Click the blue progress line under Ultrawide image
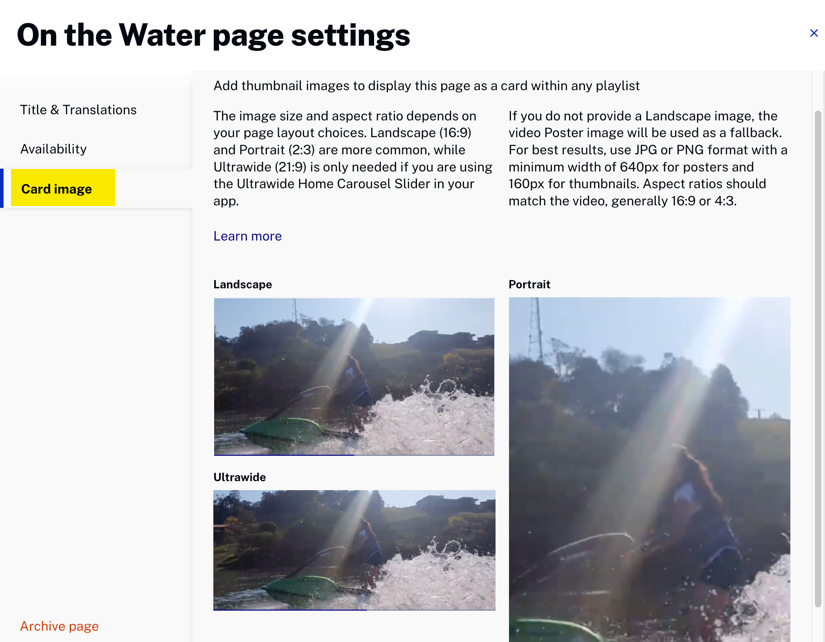Viewport: 825px width, 642px height. tap(290, 610)
